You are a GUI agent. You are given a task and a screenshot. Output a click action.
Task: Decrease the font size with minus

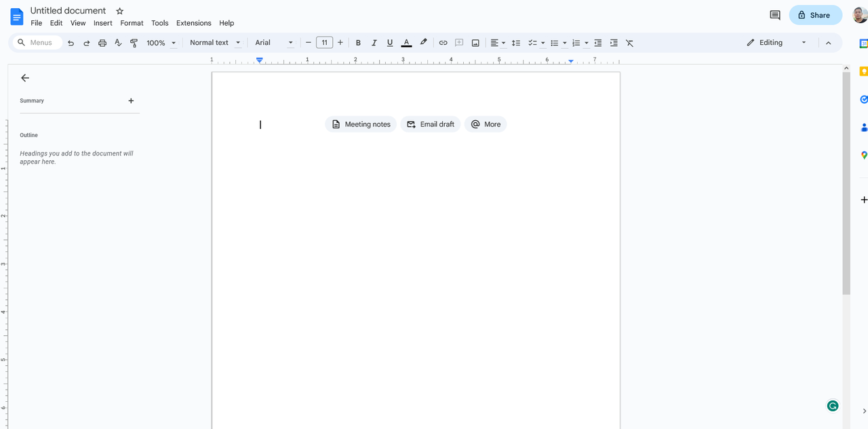point(309,43)
